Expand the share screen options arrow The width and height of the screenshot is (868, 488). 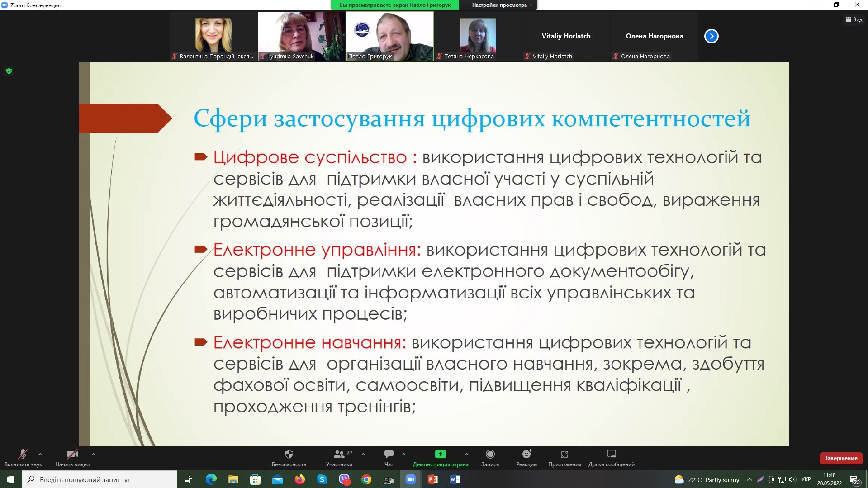[x=466, y=454]
